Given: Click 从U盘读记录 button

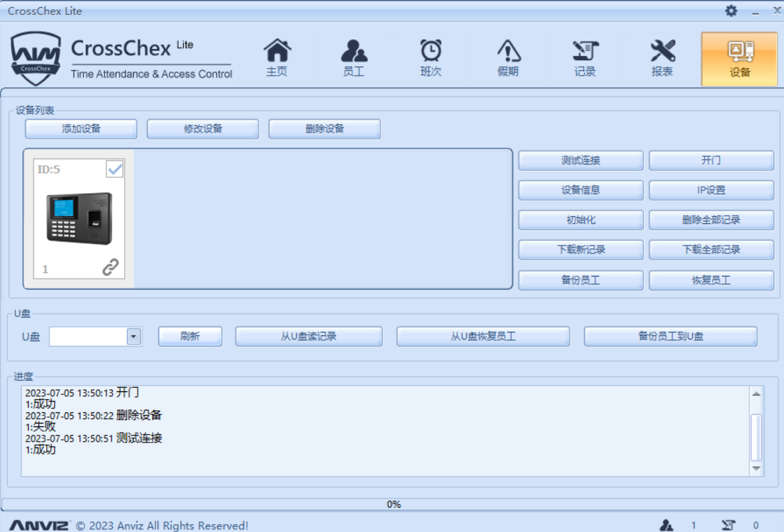Looking at the screenshot, I should click(309, 336).
